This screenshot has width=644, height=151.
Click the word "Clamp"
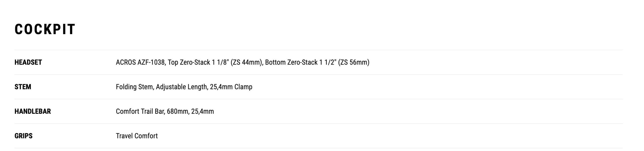point(243,87)
